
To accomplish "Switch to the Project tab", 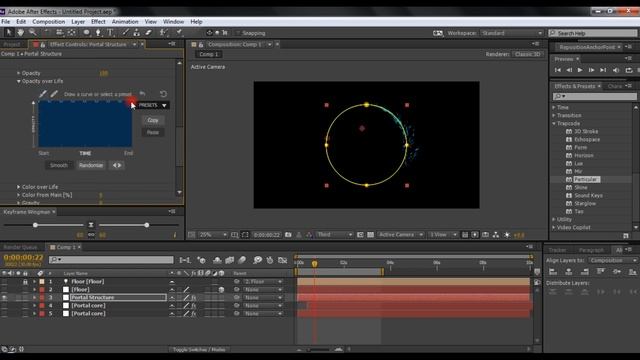I will click(12, 44).
